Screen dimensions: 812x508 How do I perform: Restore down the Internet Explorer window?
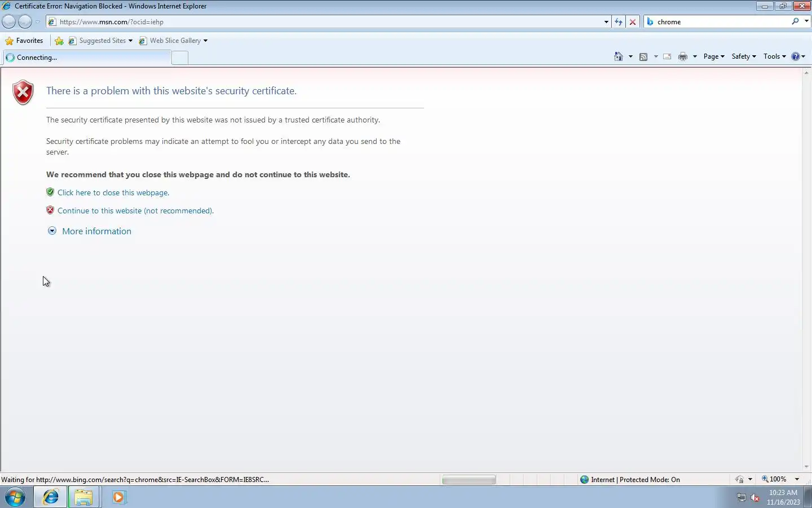point(783,6)
